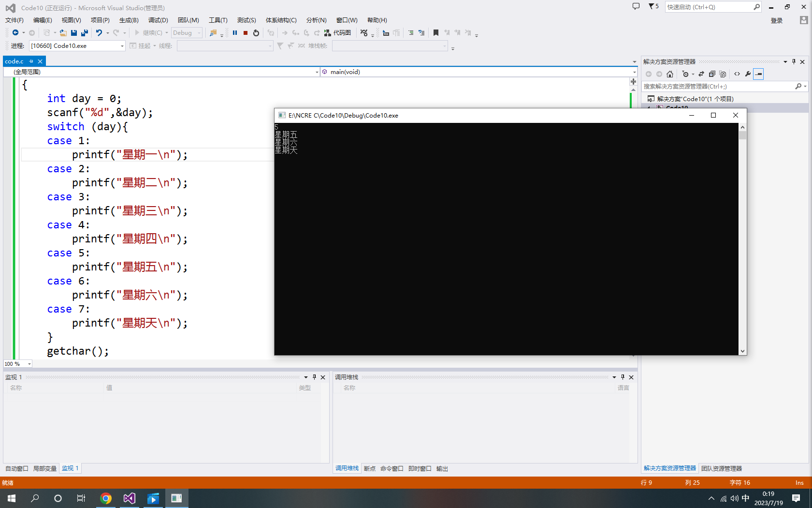Open the 生成(B) menu
The height and width of the screenshot is (508, 812).
129,20
